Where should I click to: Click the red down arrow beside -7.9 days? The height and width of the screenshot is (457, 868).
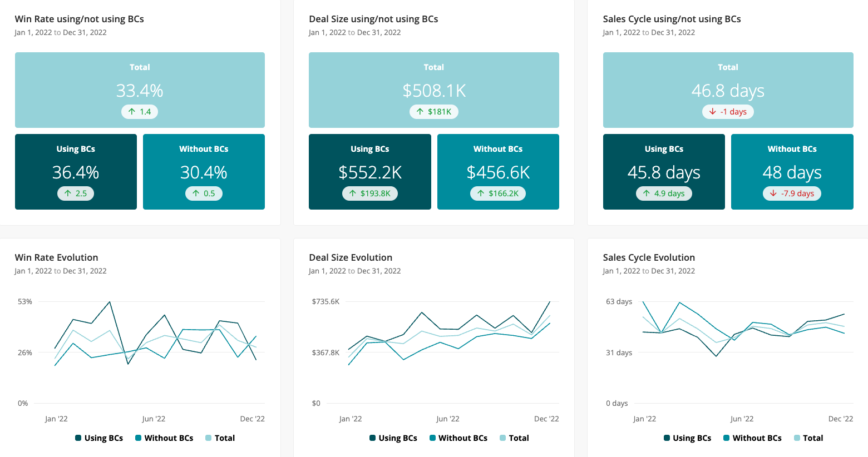pos(773,193)
